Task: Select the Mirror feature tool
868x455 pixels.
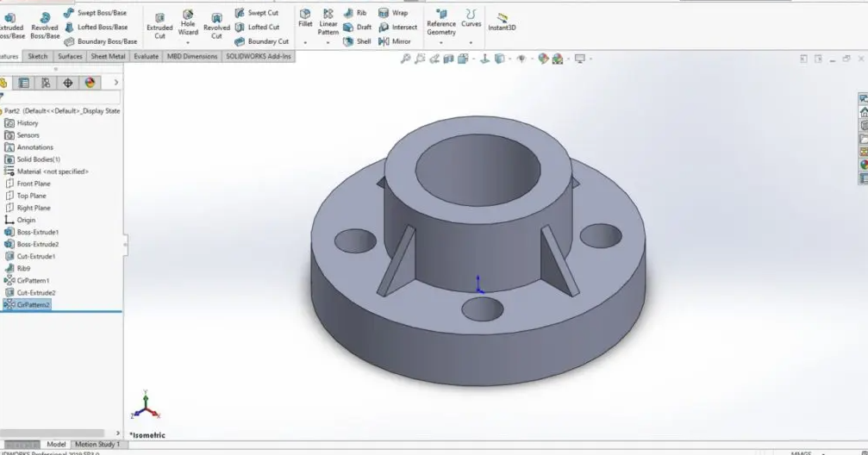Action: click(395, 41)
